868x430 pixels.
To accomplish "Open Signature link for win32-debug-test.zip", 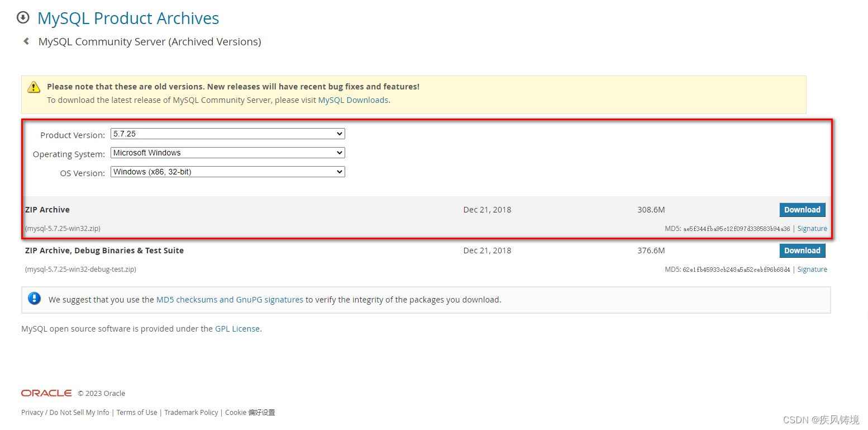I will [x=812, y=270].
